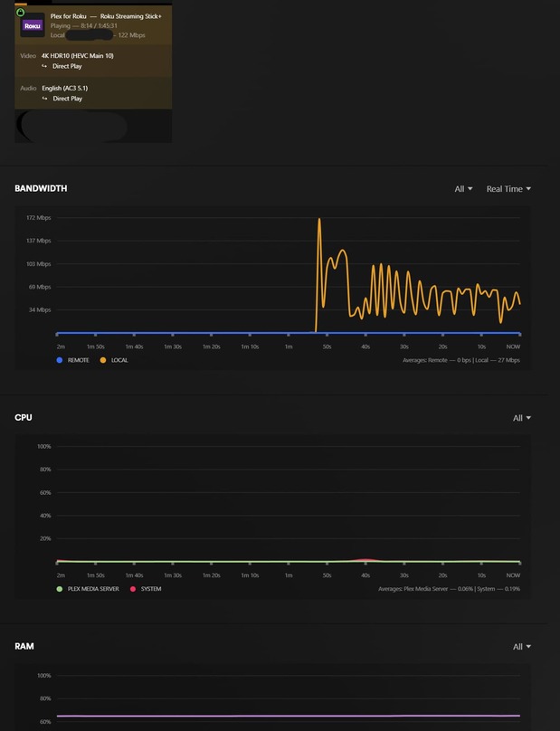
Task: Click the 122 Mbps bandwidth value
Action: tap(131, 35)
